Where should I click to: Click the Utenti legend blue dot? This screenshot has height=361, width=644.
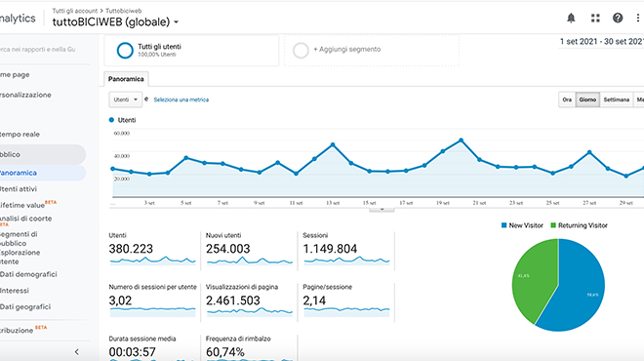(x=111, y=120)
